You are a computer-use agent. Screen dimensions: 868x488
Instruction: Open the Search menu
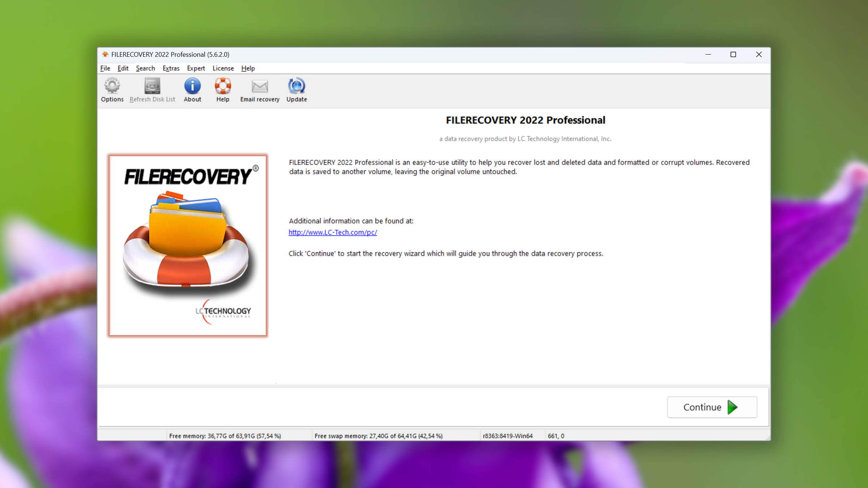click(145, 68)
